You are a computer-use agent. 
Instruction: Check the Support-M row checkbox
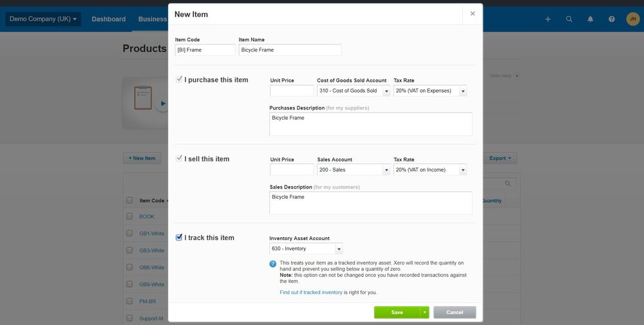(129, 318)
